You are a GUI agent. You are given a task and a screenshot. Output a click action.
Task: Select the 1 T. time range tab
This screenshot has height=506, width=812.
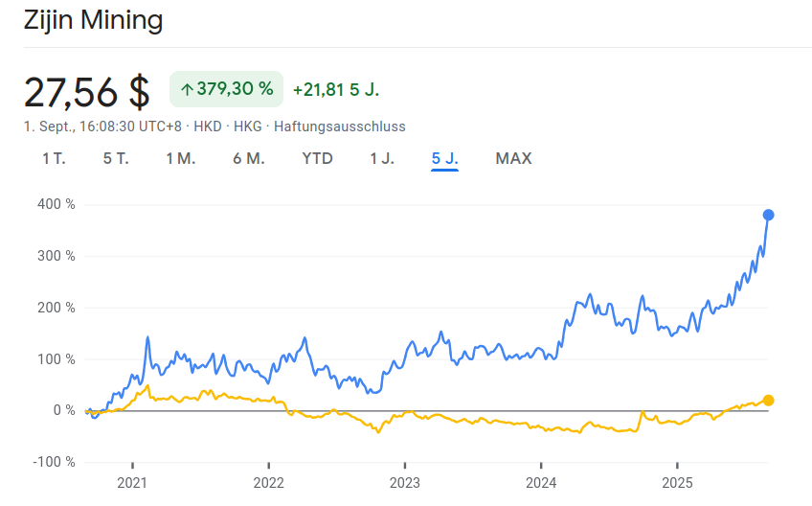[x=54, y=158]
